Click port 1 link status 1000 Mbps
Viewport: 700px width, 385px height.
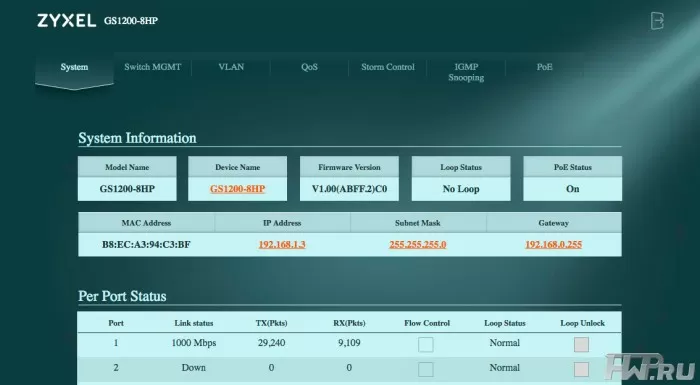[194, 343]
